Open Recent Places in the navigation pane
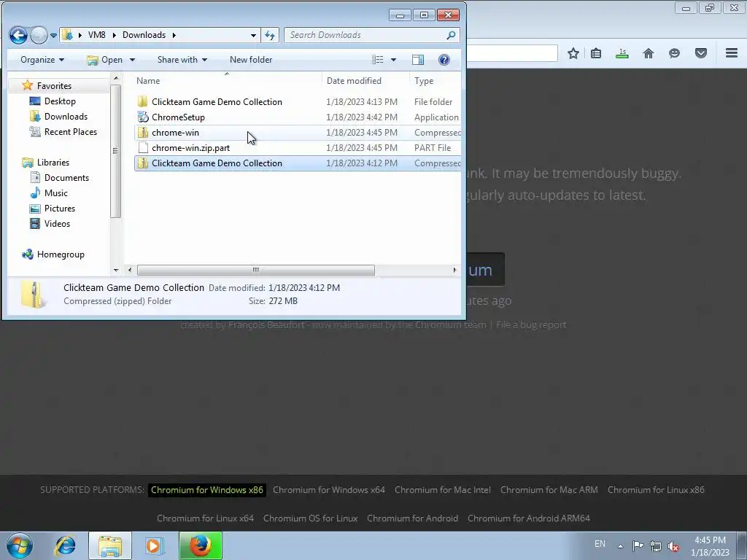 click(x=71, y=131)
